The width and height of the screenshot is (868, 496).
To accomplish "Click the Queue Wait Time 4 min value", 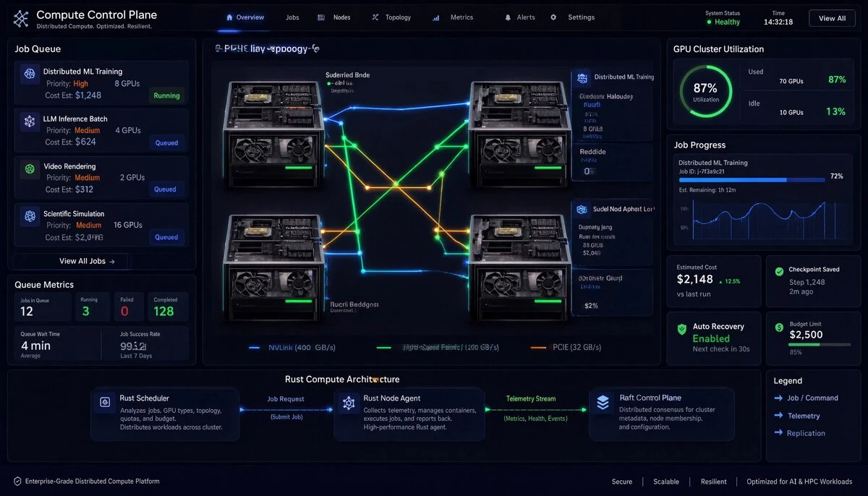I will (35, 346).
